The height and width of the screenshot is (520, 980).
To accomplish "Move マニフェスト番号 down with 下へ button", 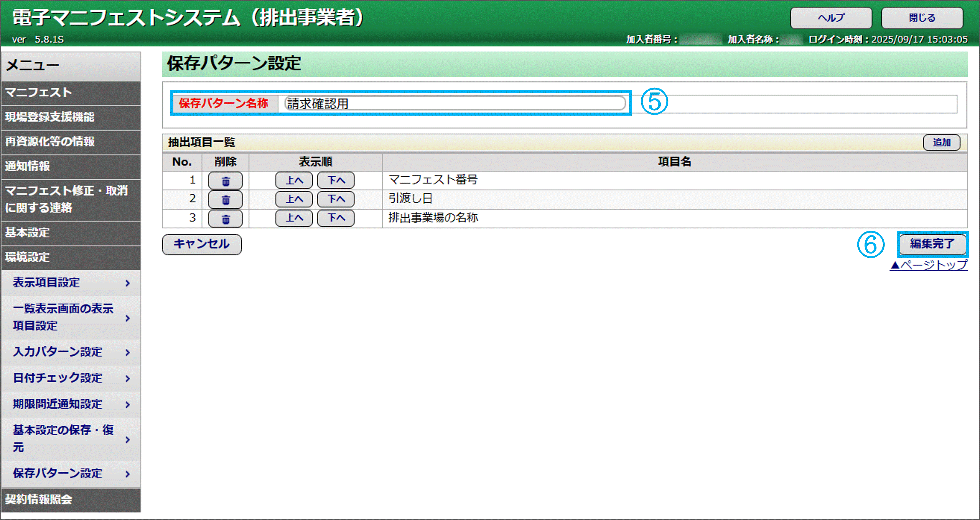I will pyautogui.click(x=336, y=181).
